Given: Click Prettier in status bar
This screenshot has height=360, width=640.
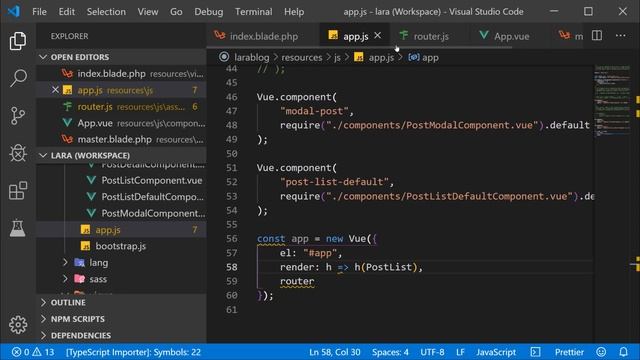Looking at the screenshot, I should [569, 352].
